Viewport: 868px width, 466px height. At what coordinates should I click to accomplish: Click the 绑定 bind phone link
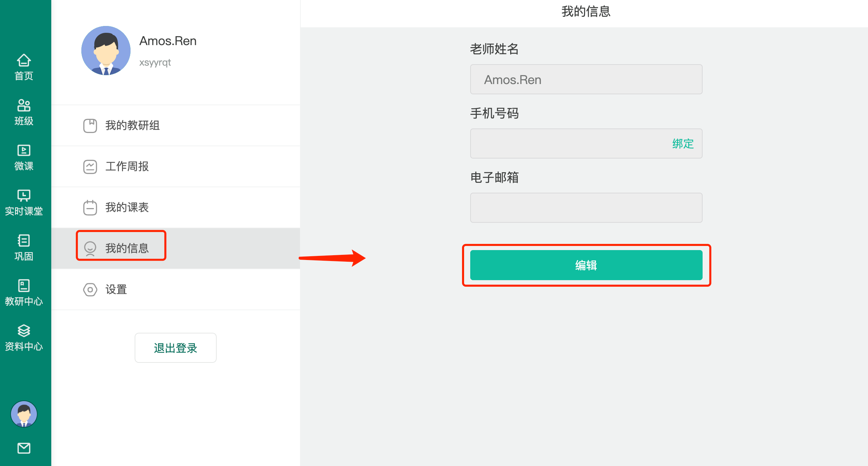[683, 143]
